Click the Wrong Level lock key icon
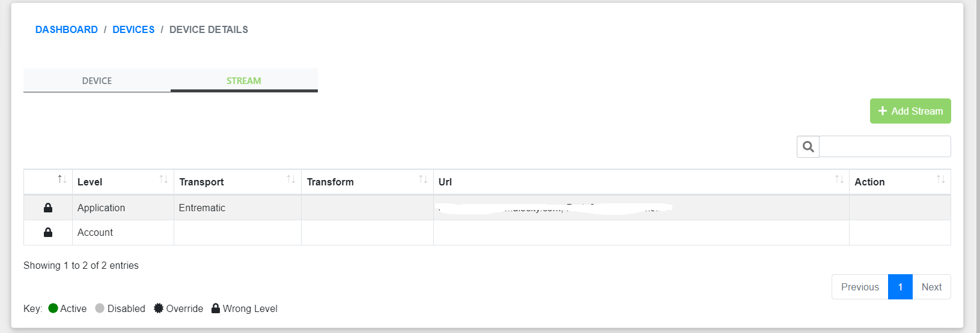 click(x=216, y=308)
